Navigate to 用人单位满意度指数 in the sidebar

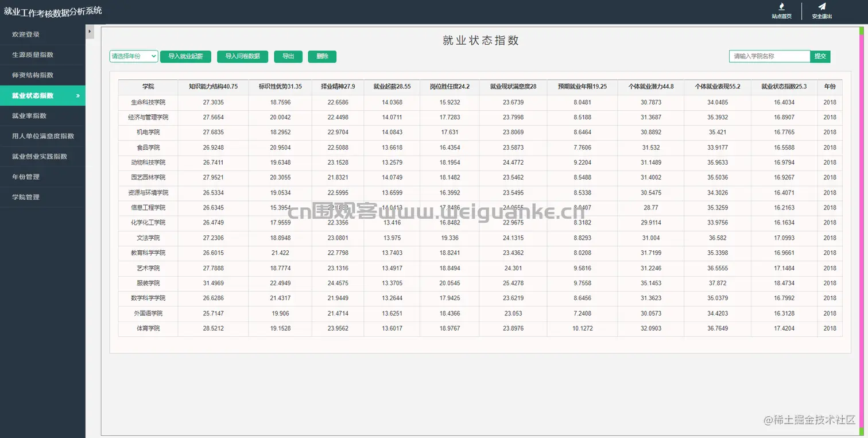[x=42, y=136]
